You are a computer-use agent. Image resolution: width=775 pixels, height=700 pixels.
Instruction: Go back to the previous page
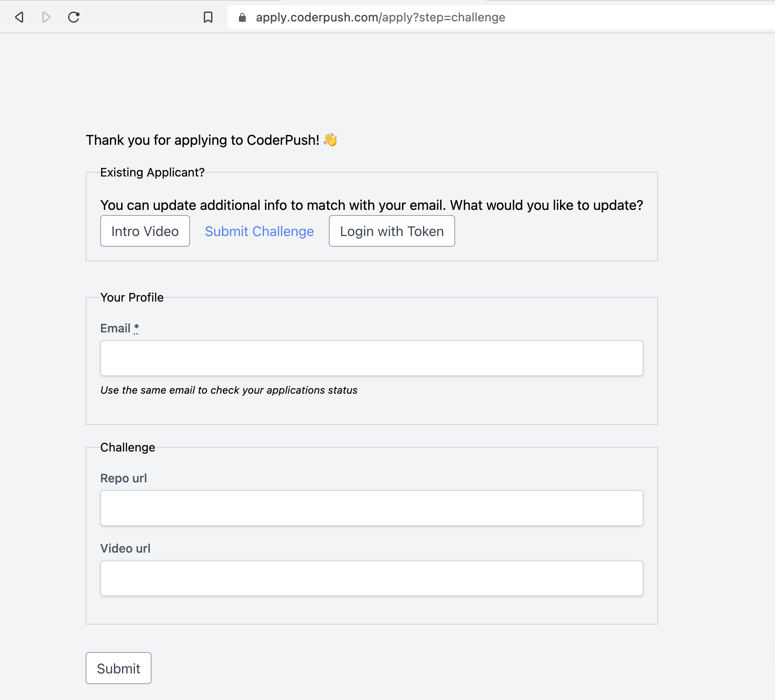pyautogui.click(x=19, y=17)
